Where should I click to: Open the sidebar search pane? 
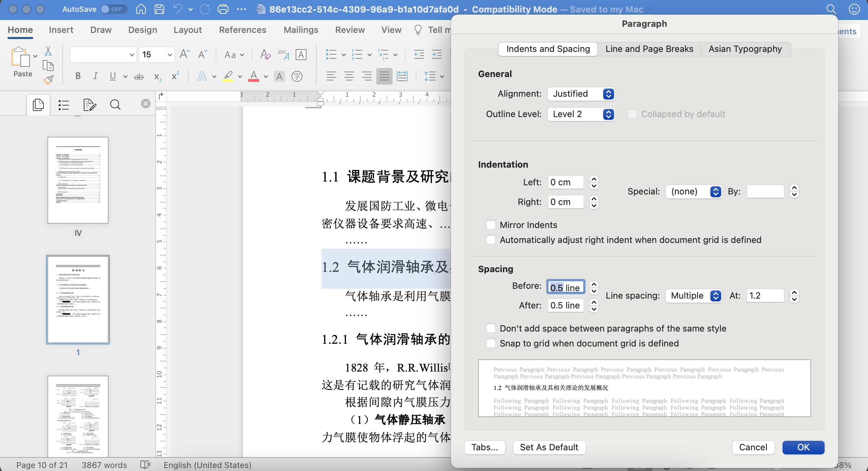(115, 105)
